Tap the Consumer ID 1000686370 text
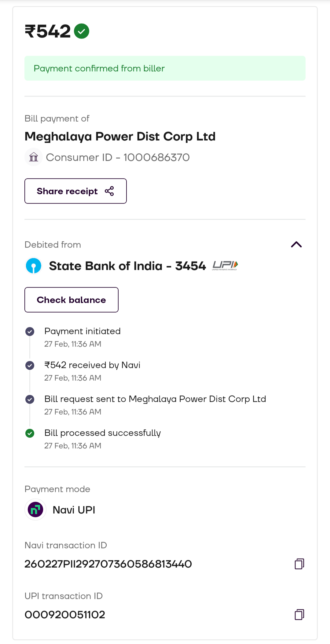The image size is (330, 644). tap(118, 157)
